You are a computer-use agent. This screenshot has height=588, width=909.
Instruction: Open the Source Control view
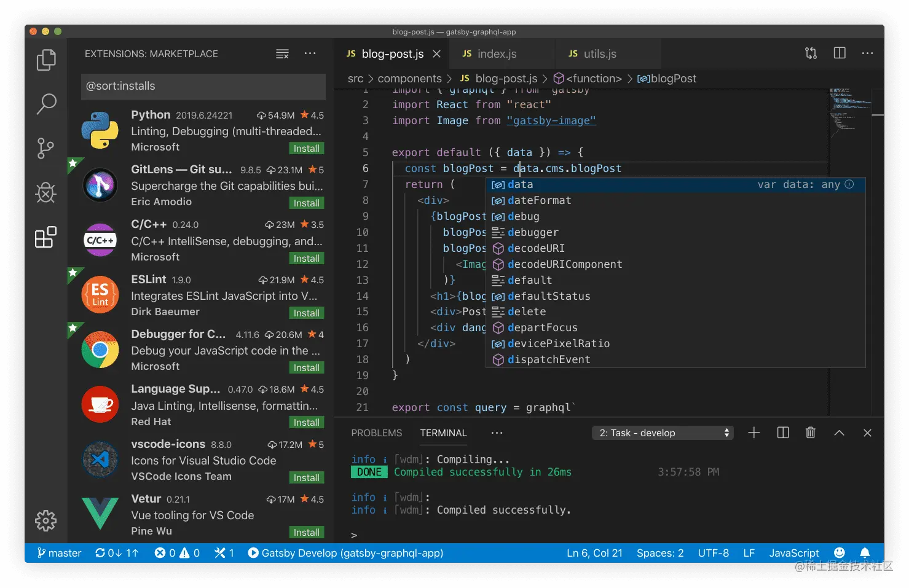pyautogui.click(x=45, y=148)
